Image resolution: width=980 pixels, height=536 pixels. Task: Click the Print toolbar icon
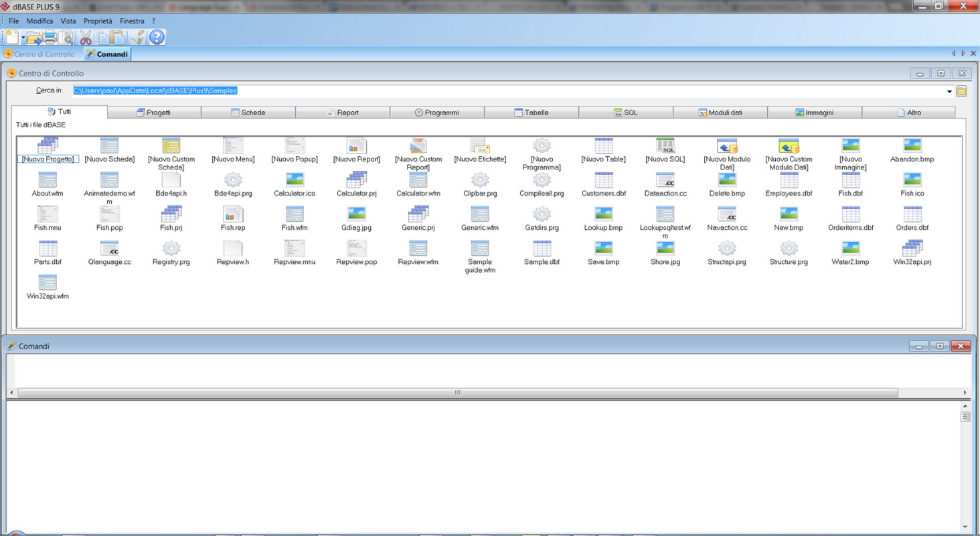pos(50,38)
